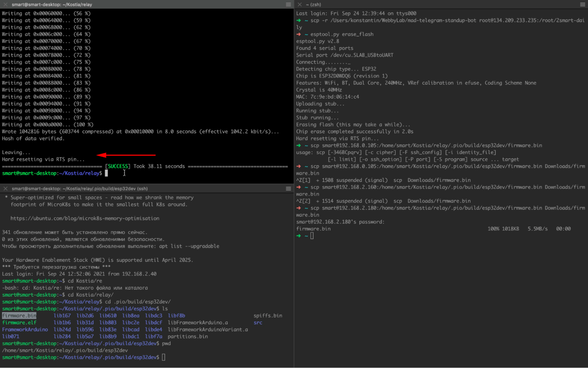The image size is (588, 368).
Task: Click libdc3 directory name
Action: (x=154, y=315)
